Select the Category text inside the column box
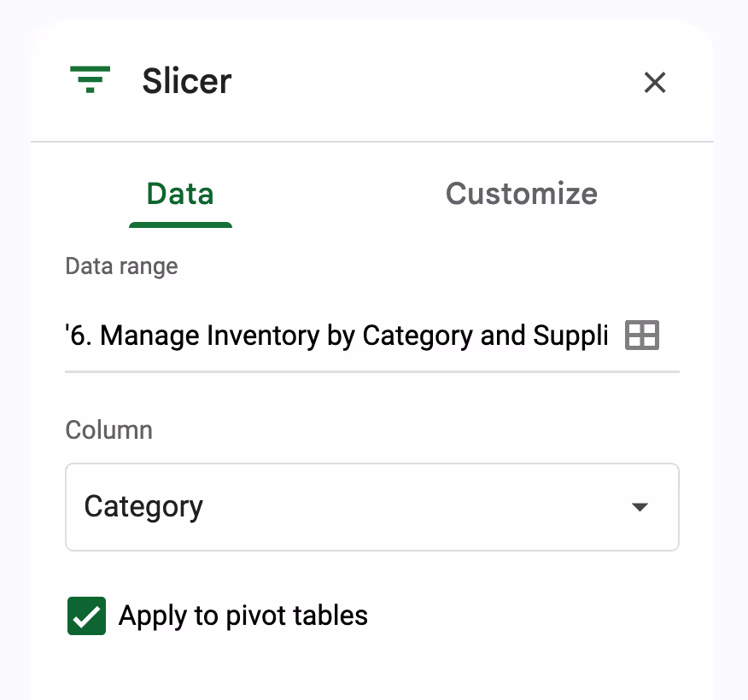Screen dimensions: 748x700 click(x=143, y=506)
